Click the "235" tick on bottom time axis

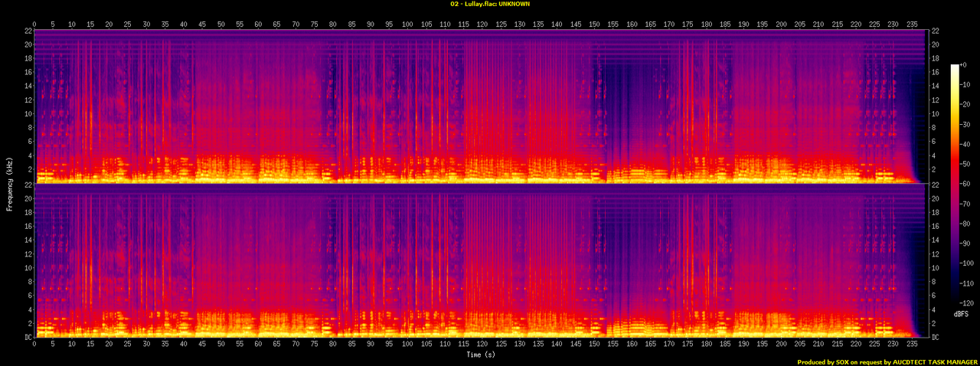click(912, 345)
